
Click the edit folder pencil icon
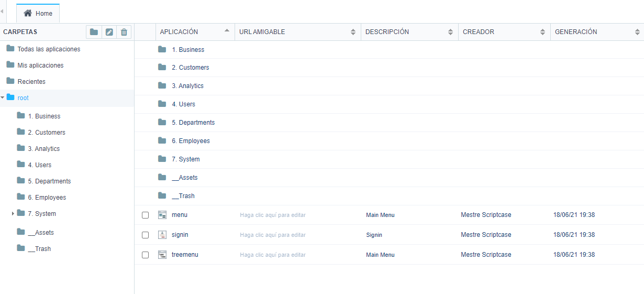109,32
